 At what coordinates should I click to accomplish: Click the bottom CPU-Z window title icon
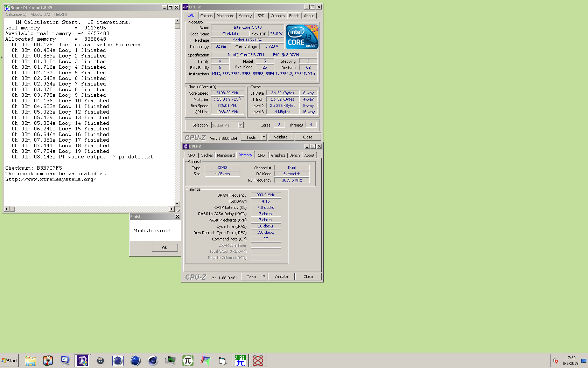186,146
